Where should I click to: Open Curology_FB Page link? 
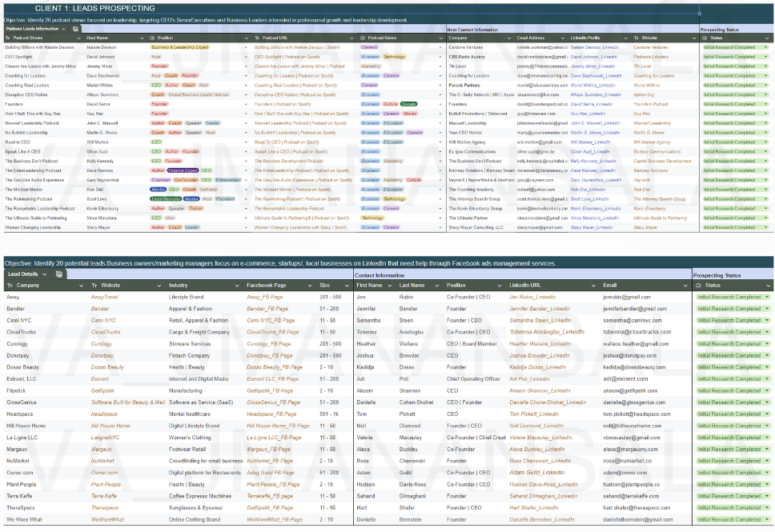269,344
